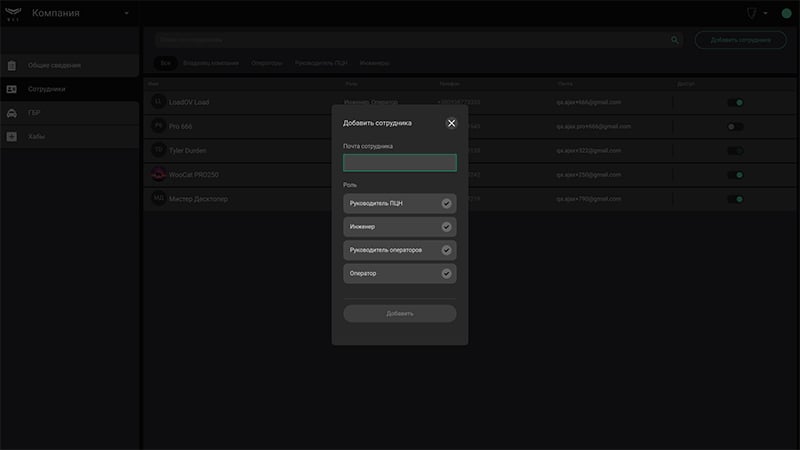
Task: Open Сотрудники ID card icon
Action: tap(12, 89)
